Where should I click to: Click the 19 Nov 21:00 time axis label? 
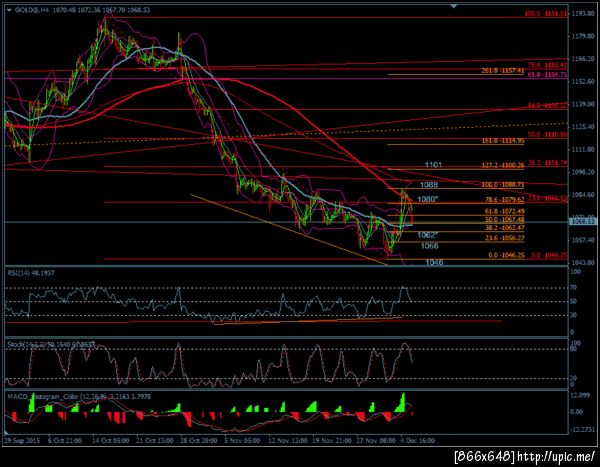[x=332, y=441]
